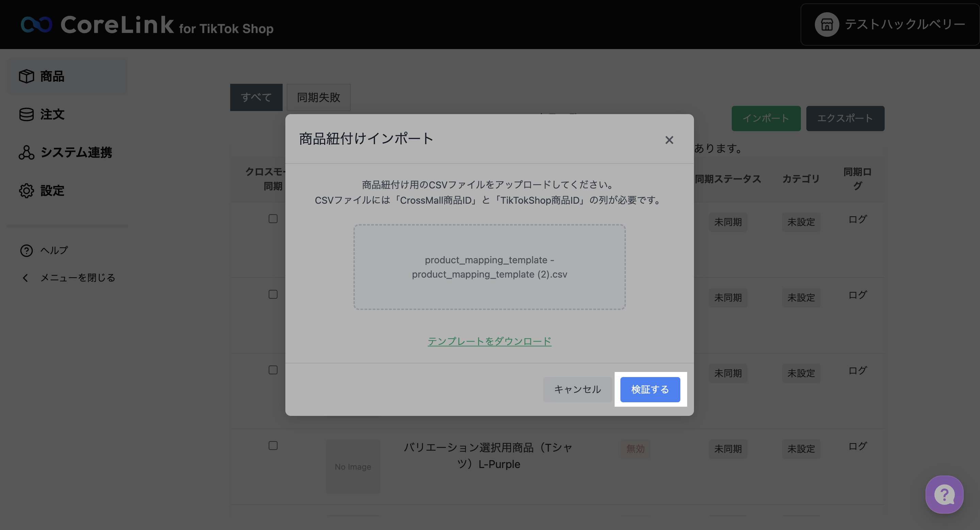Click the blue 検証する button
The image size is (980, 530).
pos(650,389)
